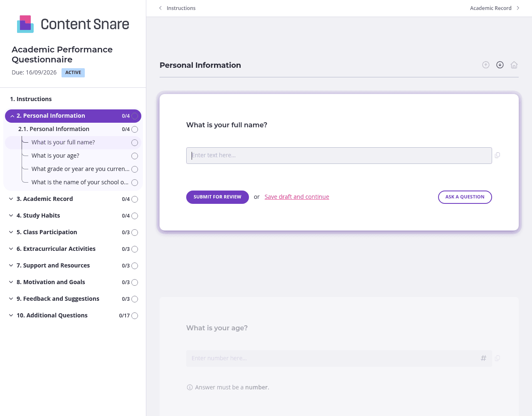532x416 pixels.
Task: Click the hash icon in age field
Action: [x=483, y=358]
